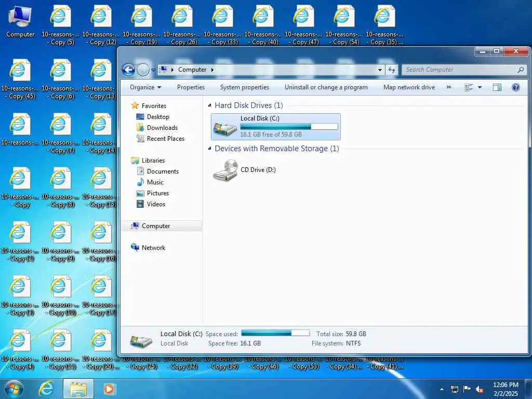Open Explorer help question mark

516,87
